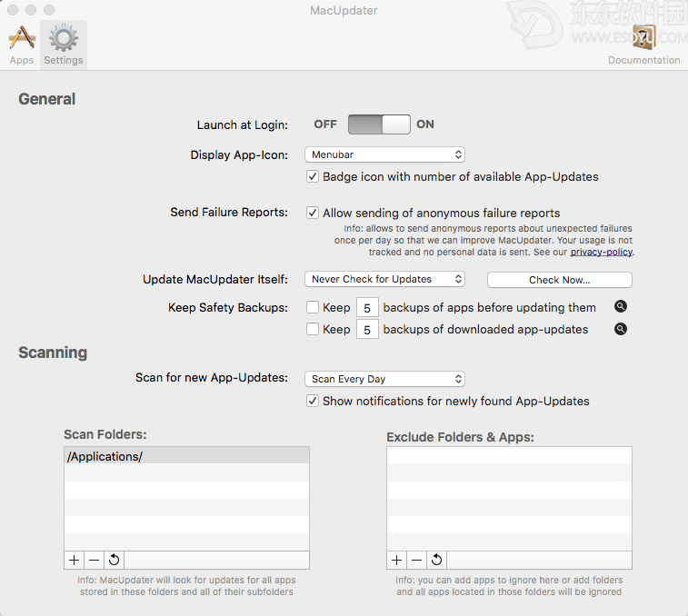Remove item from Exclude Folders & Apps
This screenshot has height=616, width=688.
pos(417,561)
